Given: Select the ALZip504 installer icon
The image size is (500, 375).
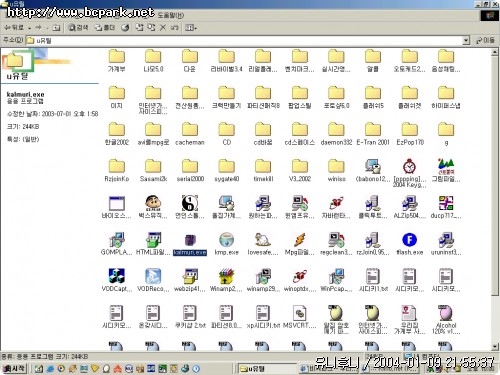Looking at the screenshot, I should click(x=409, y=203).
